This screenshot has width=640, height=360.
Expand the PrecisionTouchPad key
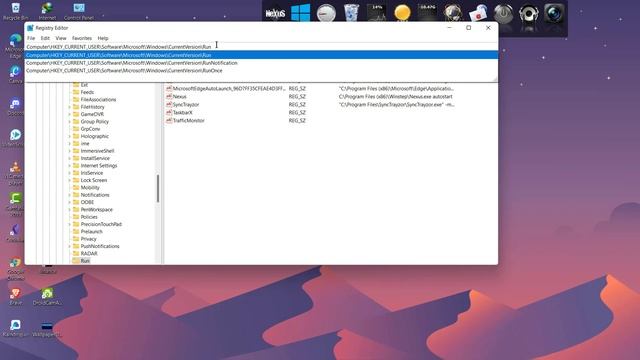click(69, 224)
